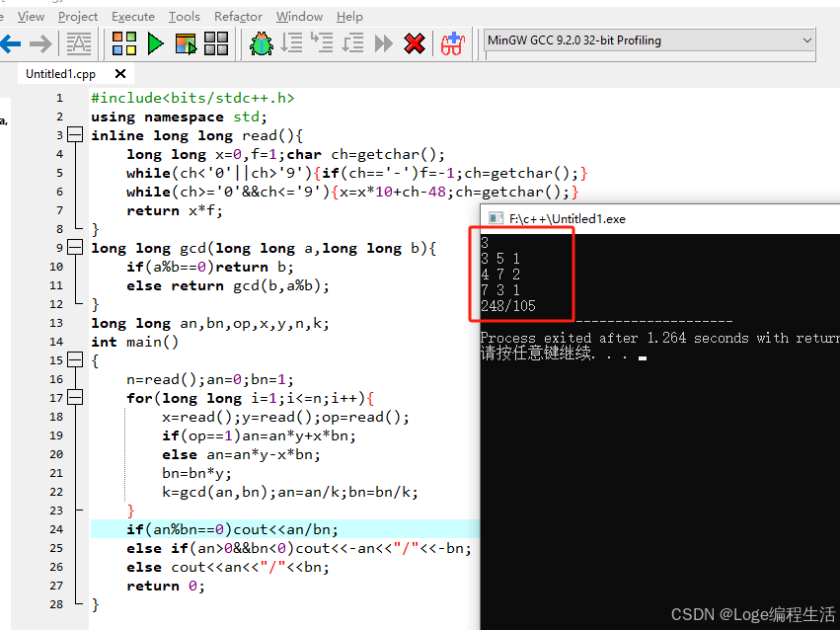Open the View menu
This screenshot has width=840, height=630.
31,17
